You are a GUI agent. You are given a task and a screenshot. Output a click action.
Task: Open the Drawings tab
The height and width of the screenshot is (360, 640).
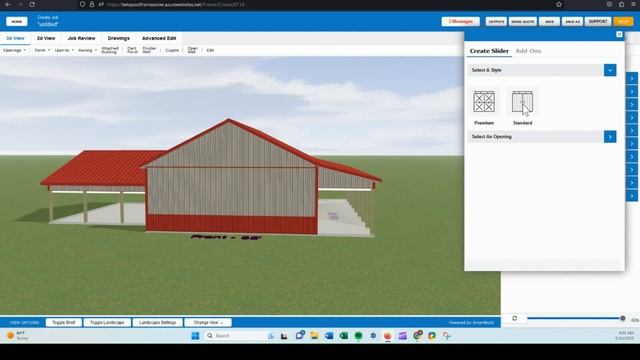[x=118, y=38]
